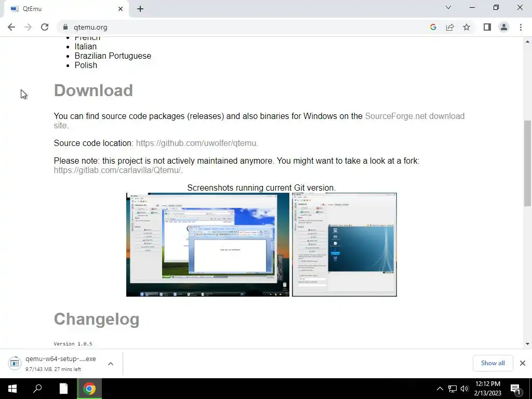532x399 pixels.
Task: Open the network tray icon
Action: [453, 389]
